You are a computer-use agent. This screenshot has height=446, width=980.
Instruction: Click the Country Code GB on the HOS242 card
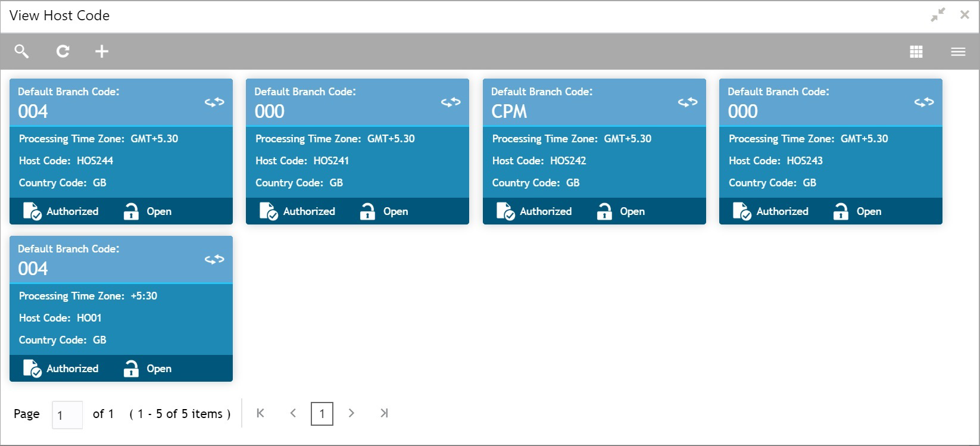click(536, 183)
